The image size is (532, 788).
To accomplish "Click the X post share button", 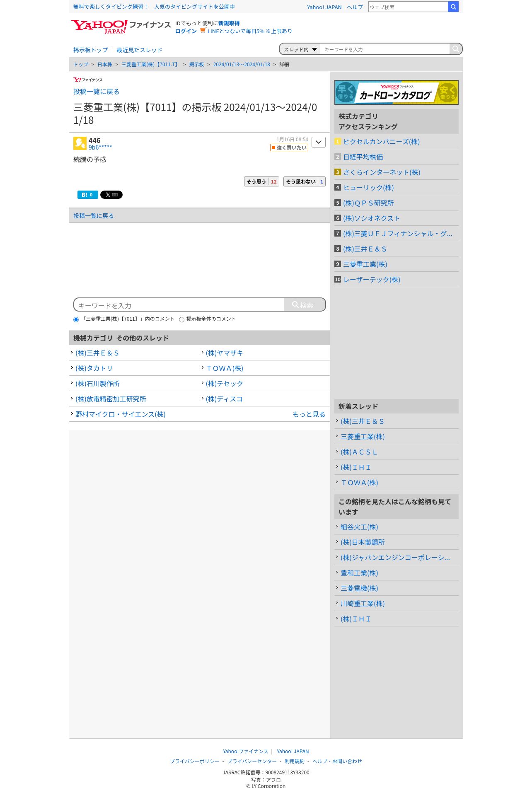I will click(x=111, y=195).
